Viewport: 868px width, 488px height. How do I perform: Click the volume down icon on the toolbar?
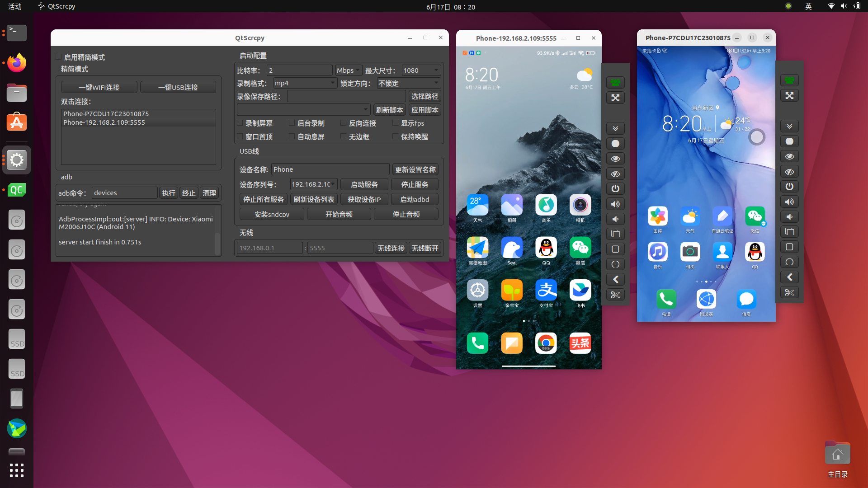click(615, 219)
